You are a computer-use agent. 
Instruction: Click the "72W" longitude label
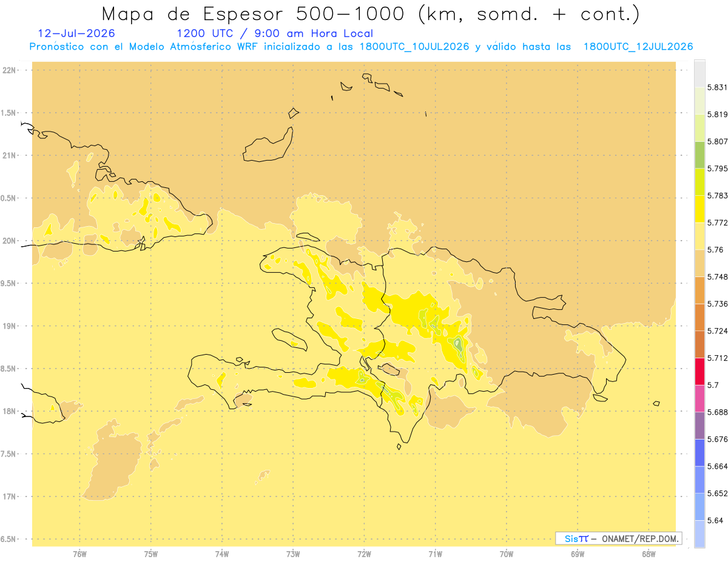(x=365, y=554)
